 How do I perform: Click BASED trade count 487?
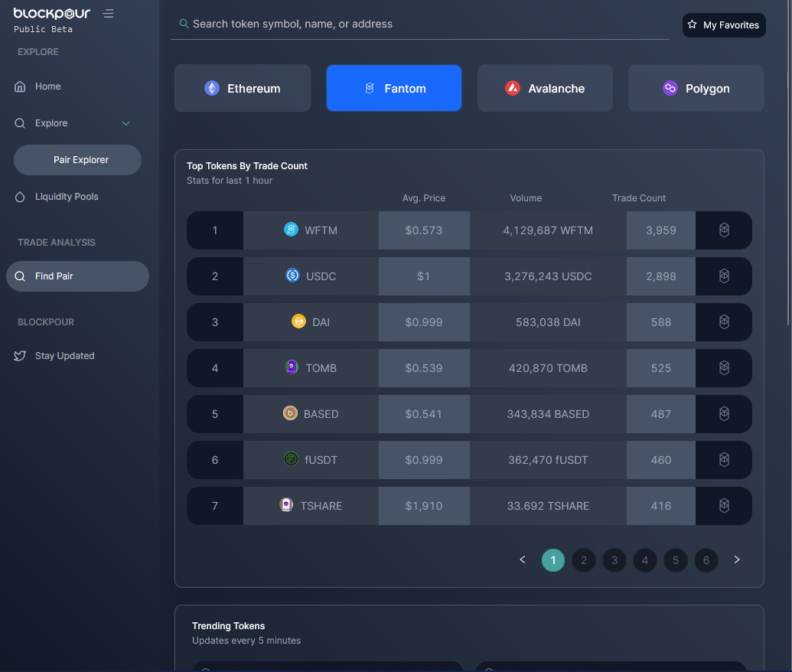pos(661,414)
